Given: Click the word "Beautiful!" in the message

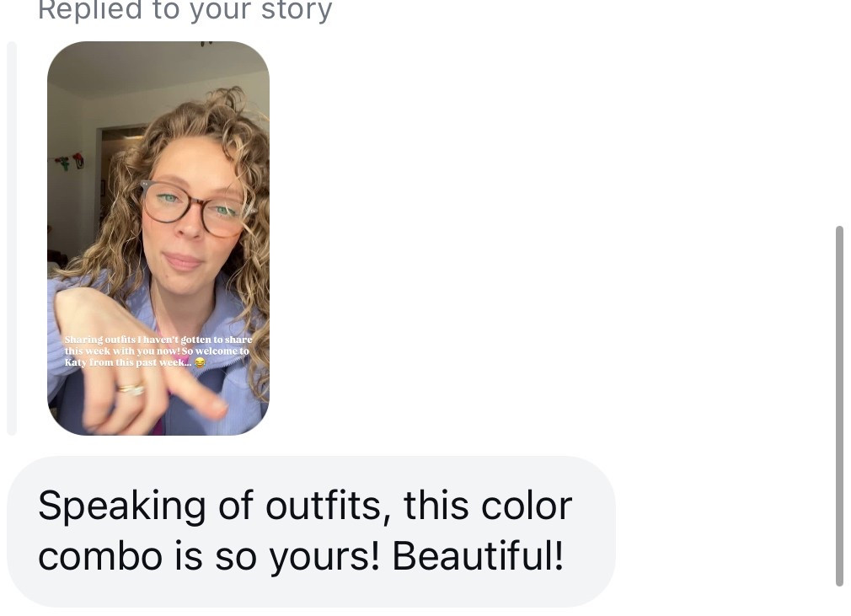Looking at the screenshot, I should click(478, 556).
